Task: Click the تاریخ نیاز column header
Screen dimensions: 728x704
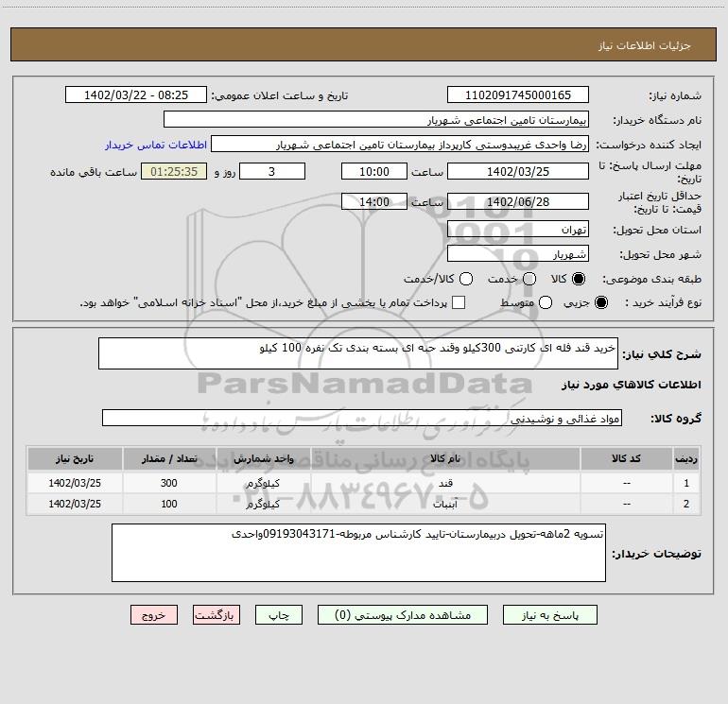Action: pos(75,459)
